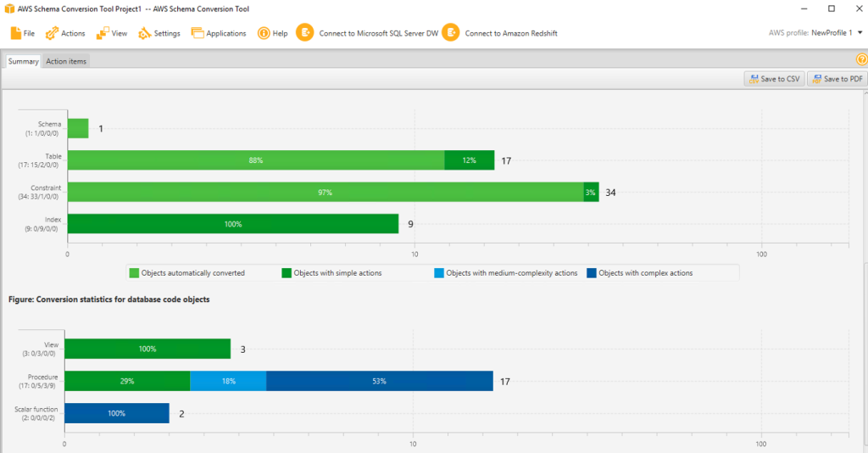The image size is (868, 453).
Task: Click the SQL Server DW connect icon
Action: (304, 33)
